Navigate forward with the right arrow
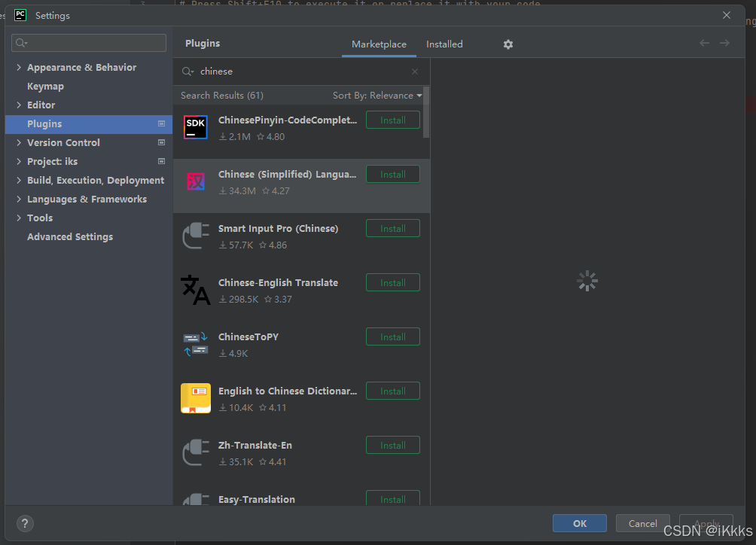The image size is (756, 545). [724, 43]
